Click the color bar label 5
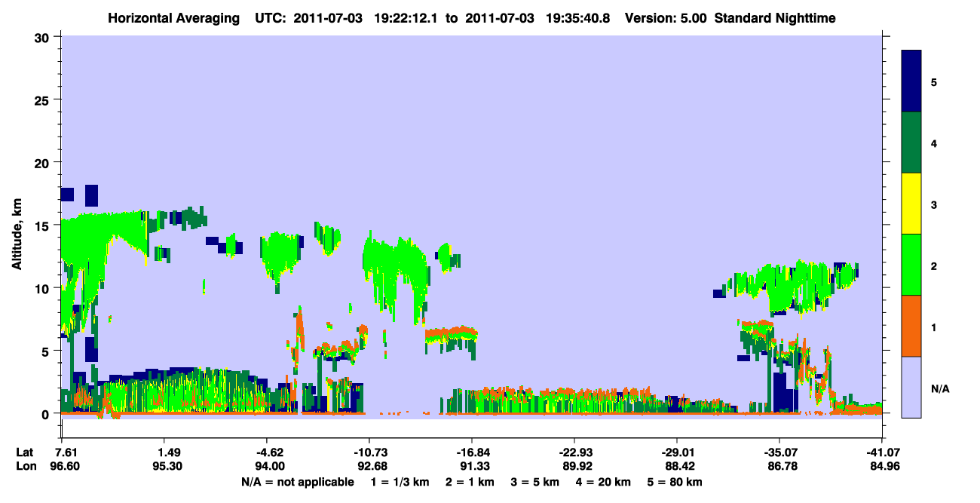The width and height of the screenshot is (980, 503). [x=934, y=81]
